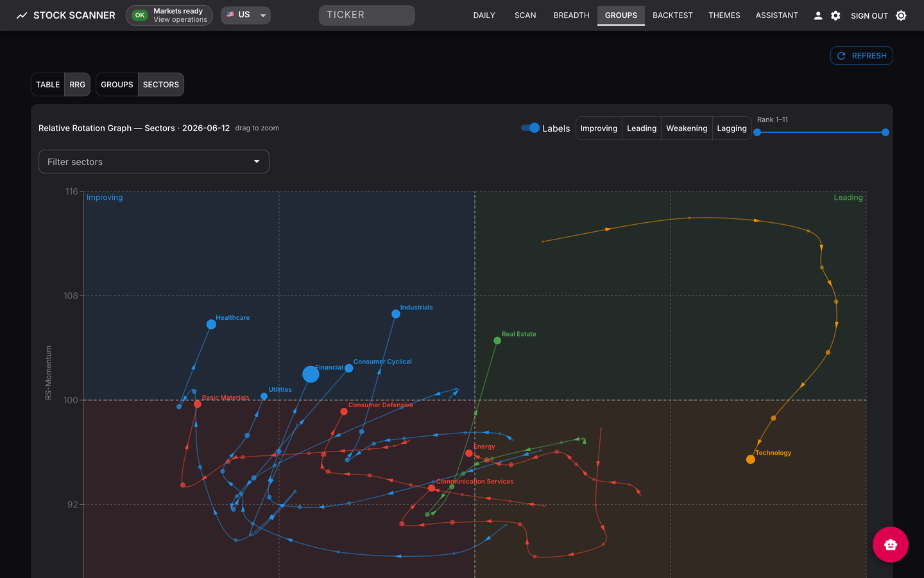
Task: Click the OK status badge
Action: 140,15
